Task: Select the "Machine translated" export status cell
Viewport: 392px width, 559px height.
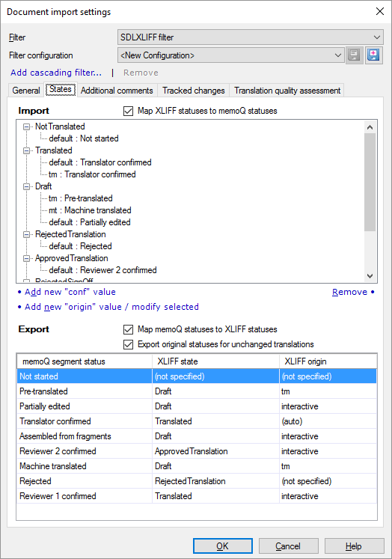Action: [85, 466]
